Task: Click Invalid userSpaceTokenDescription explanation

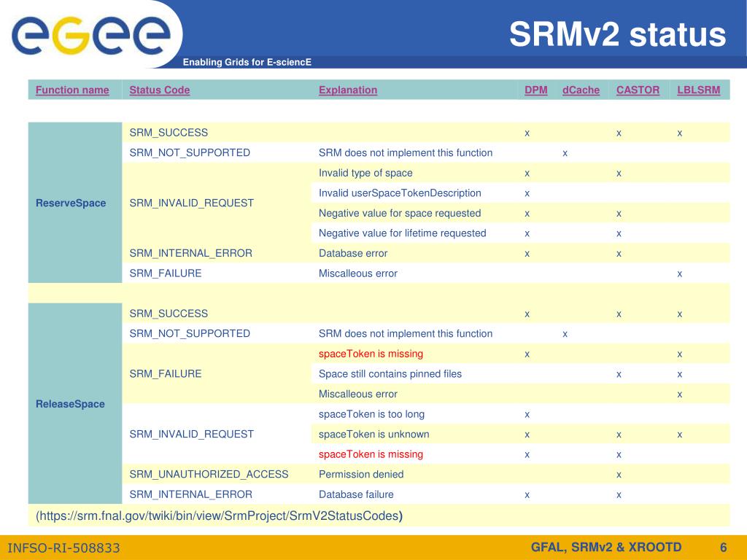Action: click(x=400, y=192)
